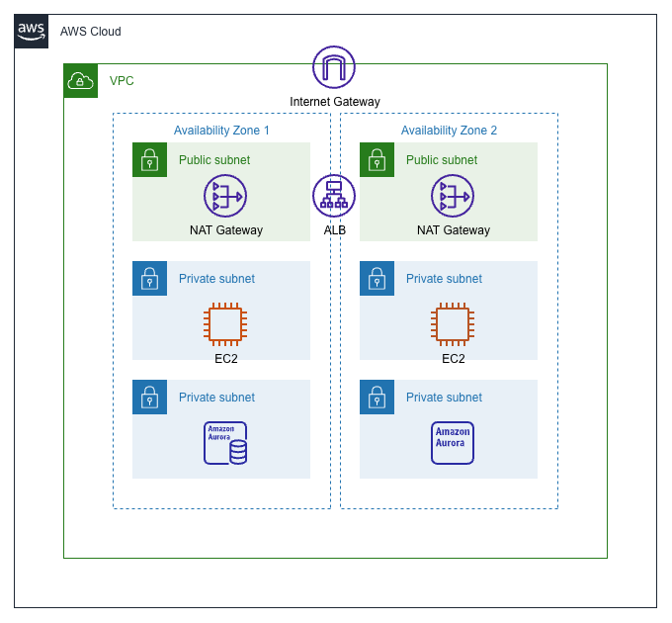Viewport: 672px width, 623px height.
Task: Select EC2 chip icon in Availability Zone 1
Action: [x=225, y=324]
